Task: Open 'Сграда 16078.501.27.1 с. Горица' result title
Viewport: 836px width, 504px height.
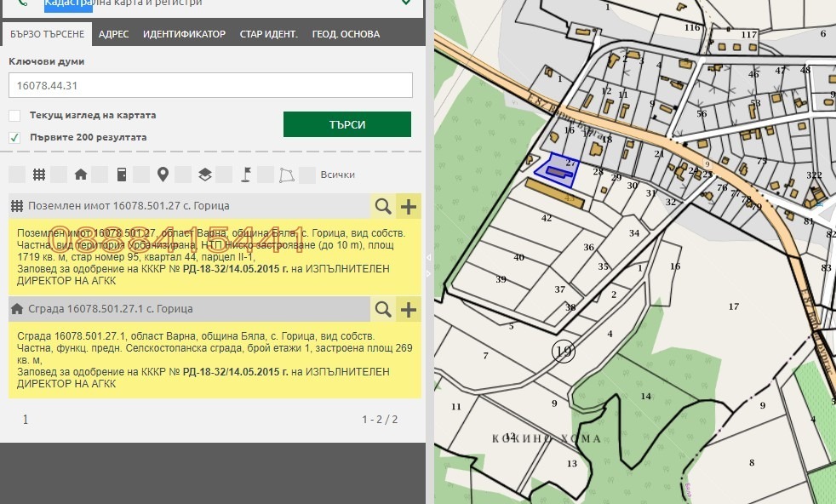Action: (x=111, y=309)
